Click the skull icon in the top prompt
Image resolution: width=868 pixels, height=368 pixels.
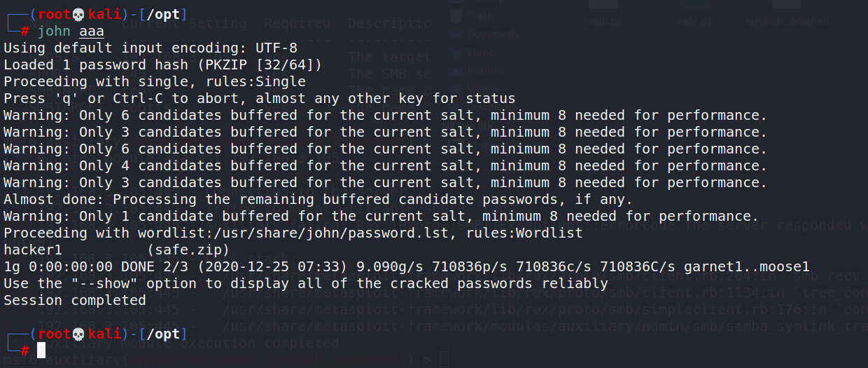[x=78, y=15]
